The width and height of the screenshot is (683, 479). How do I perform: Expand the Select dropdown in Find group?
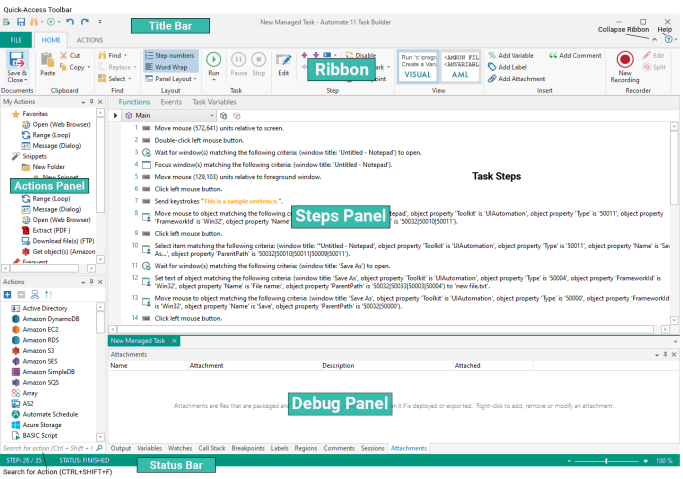118,78
